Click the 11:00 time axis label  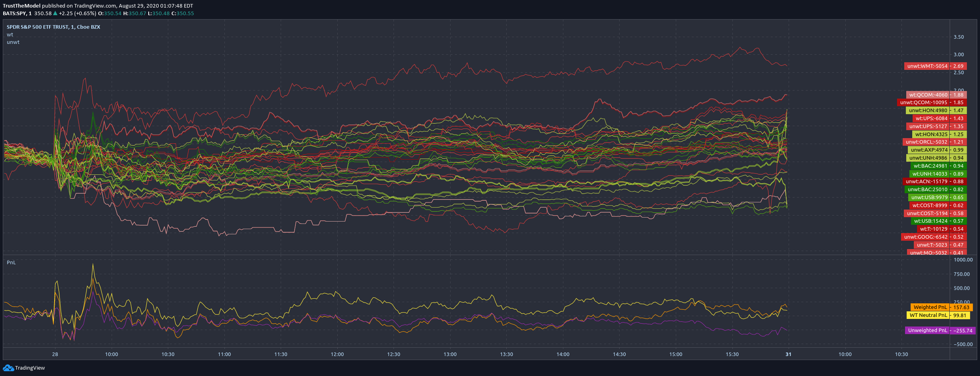(x=224, y=354)
